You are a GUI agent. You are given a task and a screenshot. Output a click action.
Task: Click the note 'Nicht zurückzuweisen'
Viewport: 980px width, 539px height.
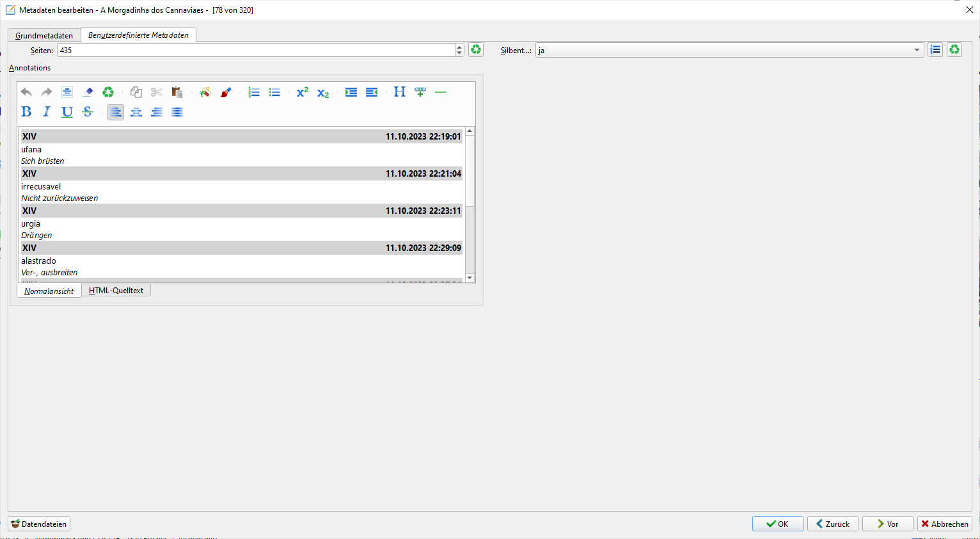(x=59, y=198)
